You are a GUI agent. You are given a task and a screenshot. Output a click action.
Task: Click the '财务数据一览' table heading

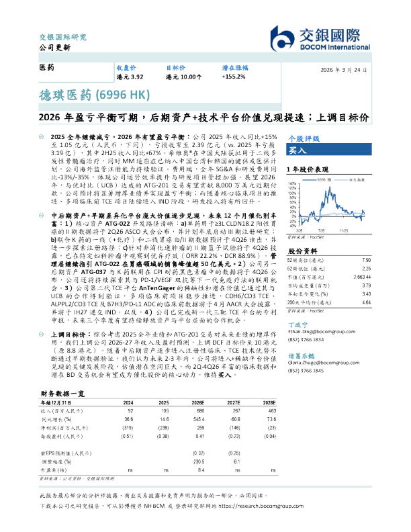[61, 392]
